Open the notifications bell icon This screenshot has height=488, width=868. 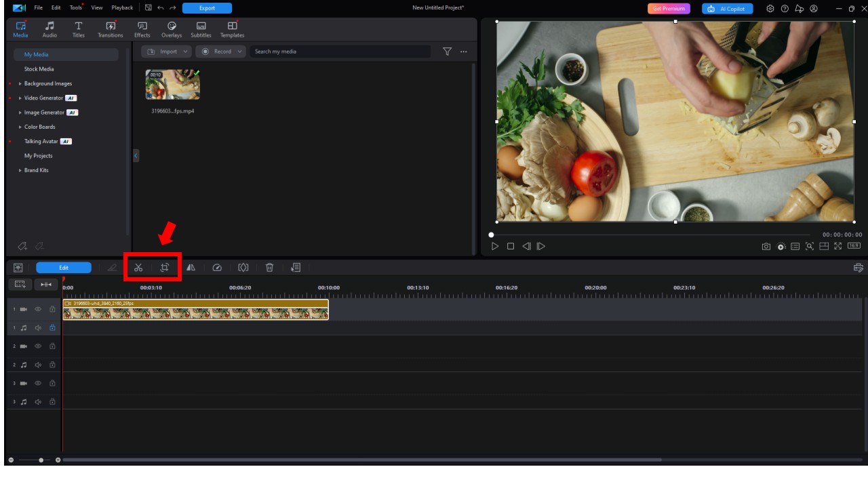click(799, 9)
